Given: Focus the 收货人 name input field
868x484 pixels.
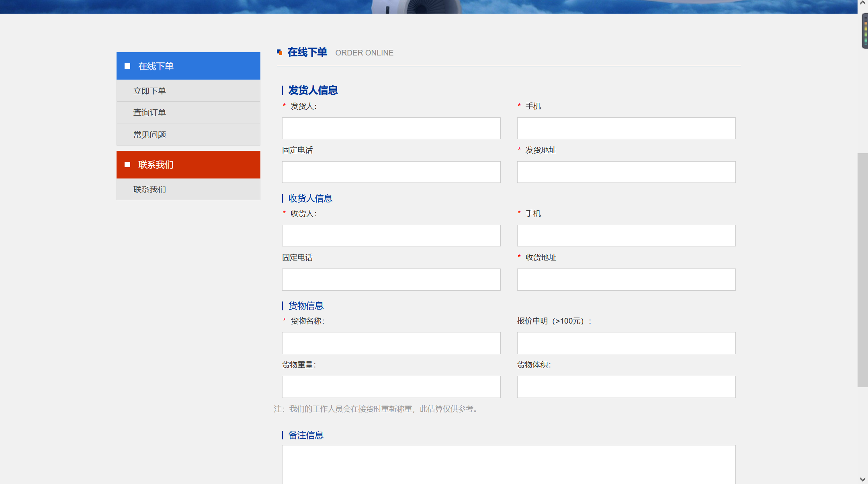Looking at the screenshot, I should pyautogui.click(x=391, y=236).
